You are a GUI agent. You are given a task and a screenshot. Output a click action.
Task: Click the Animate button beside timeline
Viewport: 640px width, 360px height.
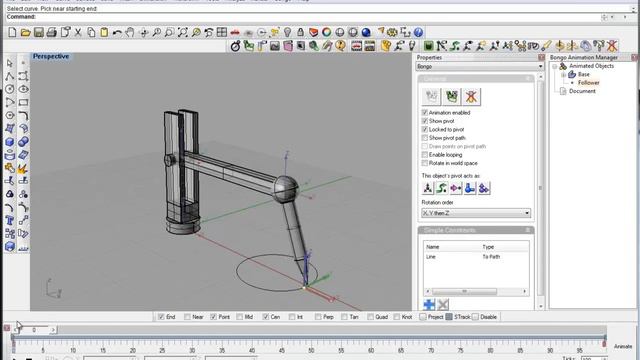coord(623,346)
